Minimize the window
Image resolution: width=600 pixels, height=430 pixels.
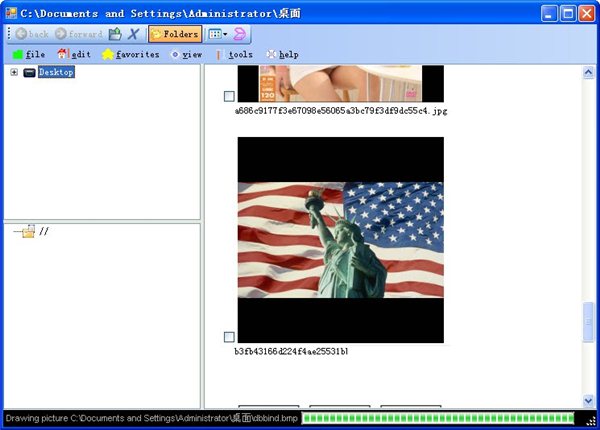click(549, 14)
